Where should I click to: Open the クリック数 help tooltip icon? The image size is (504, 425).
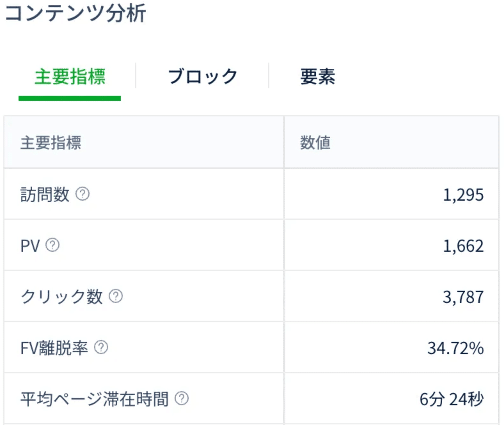pos(116,296)
